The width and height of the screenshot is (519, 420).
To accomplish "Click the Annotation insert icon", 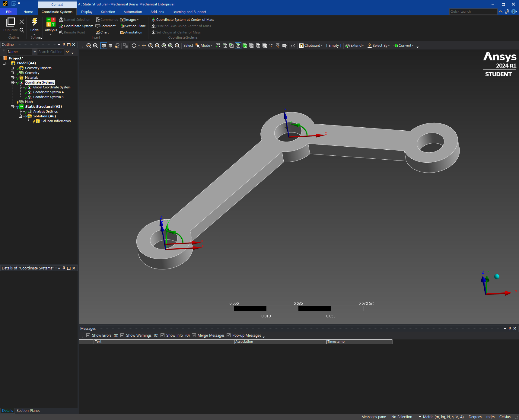I will pos(131,32).
